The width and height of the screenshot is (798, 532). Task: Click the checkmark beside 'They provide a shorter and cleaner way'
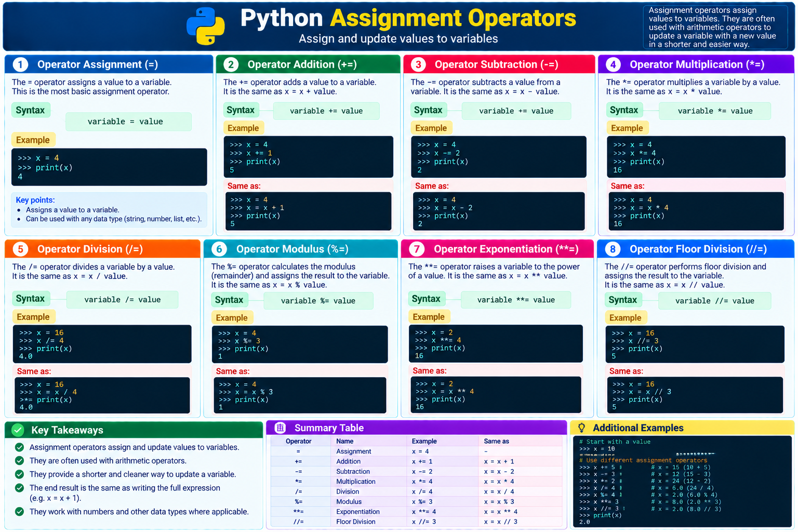pos(19,474)
